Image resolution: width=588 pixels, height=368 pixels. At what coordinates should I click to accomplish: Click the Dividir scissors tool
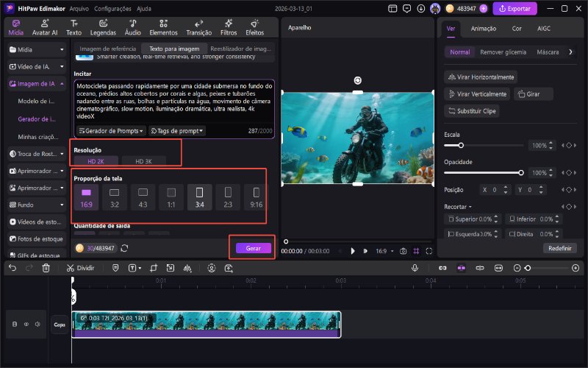point(80,268)
